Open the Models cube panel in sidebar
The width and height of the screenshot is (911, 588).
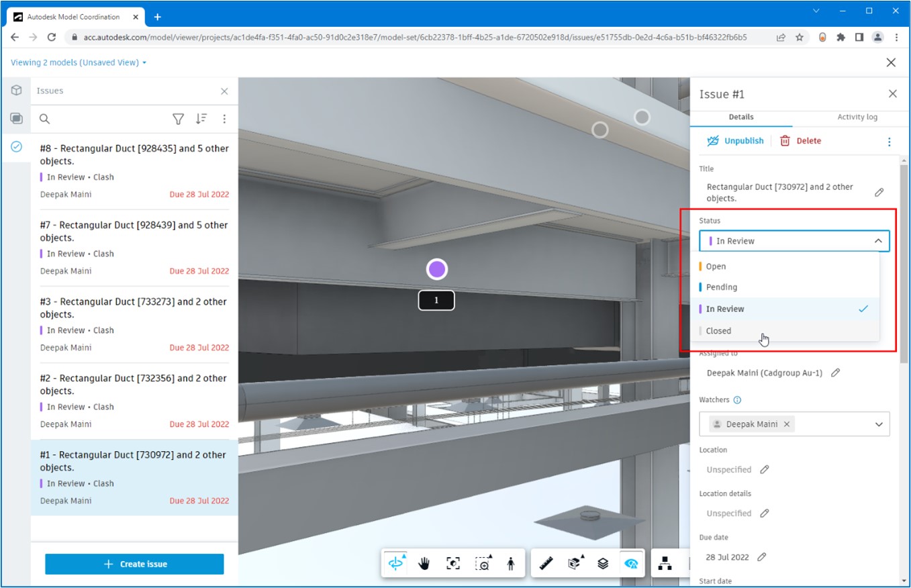click(16, 91)
